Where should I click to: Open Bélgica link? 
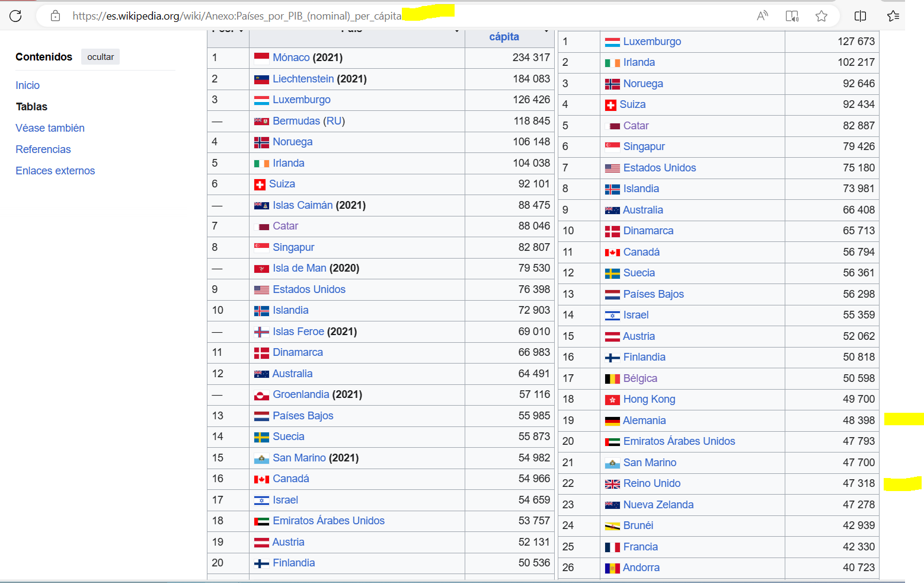(640, 378)
